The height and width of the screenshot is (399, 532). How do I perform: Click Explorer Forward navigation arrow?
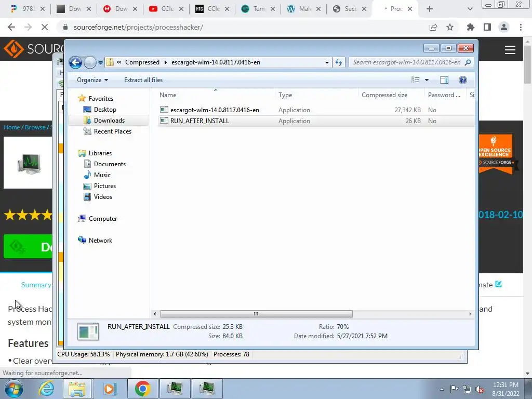(90, 62)
